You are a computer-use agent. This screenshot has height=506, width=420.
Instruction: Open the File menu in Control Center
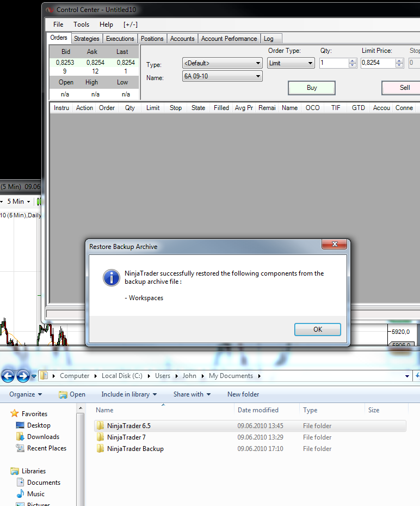[x=58, y=25]
